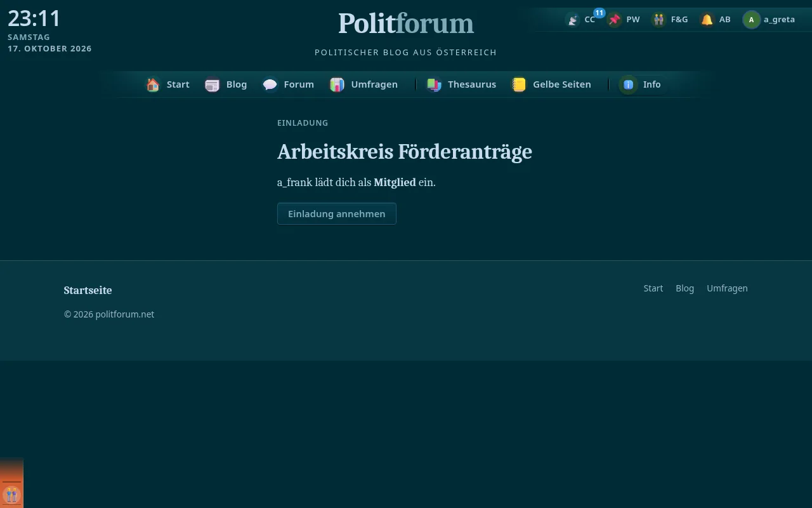This screenshot has height=508, width=812.
Task: Click the red pushpin PW icon
Action: (x=614, y=20)
